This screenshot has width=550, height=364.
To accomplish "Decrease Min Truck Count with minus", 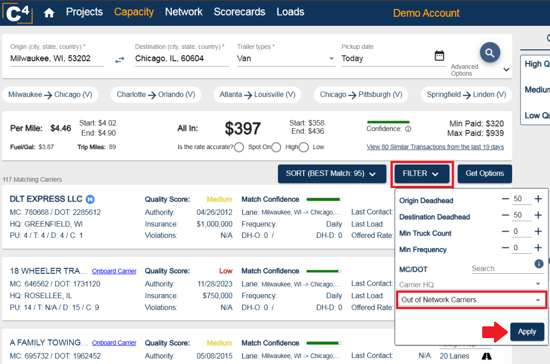I will [505, 231].
